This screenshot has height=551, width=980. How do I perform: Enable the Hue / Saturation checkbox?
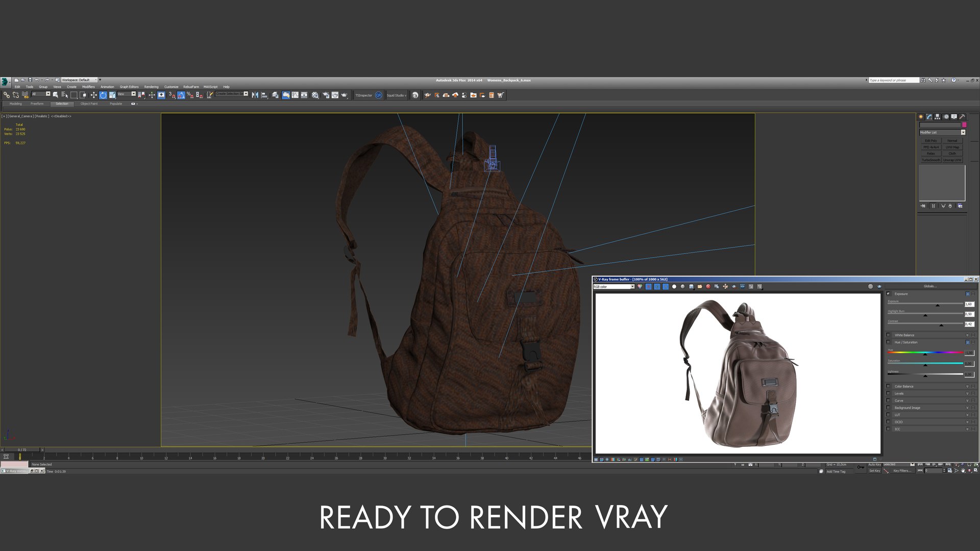pyautogui.click(x=888, y=342)
